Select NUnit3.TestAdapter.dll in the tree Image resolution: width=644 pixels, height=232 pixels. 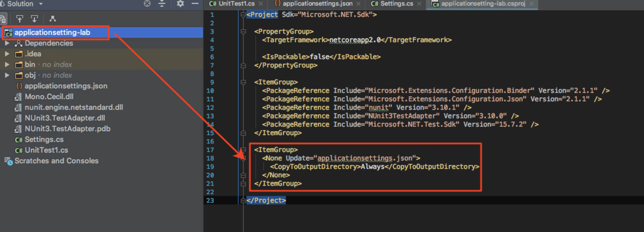65,118
